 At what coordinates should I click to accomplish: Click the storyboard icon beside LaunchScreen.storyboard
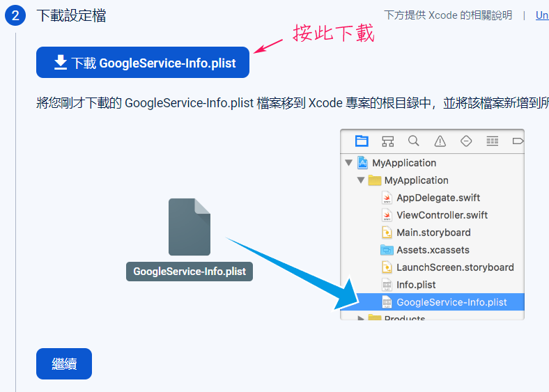(387, 267)
